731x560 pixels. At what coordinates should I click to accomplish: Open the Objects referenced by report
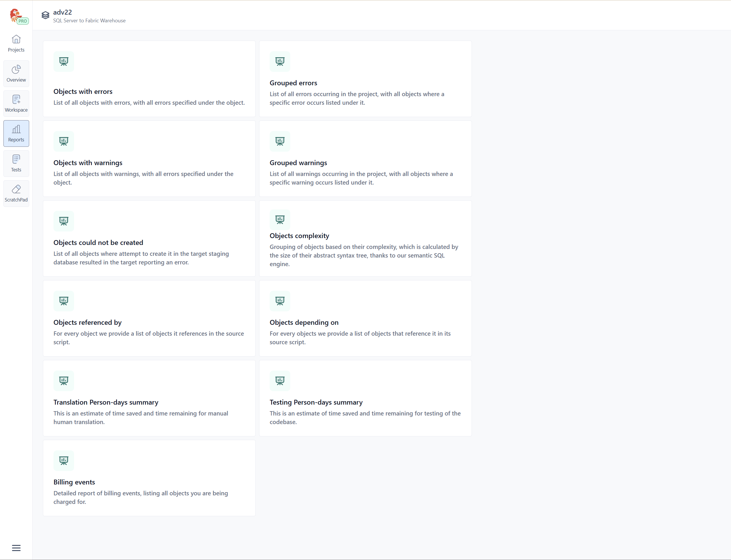87,322
